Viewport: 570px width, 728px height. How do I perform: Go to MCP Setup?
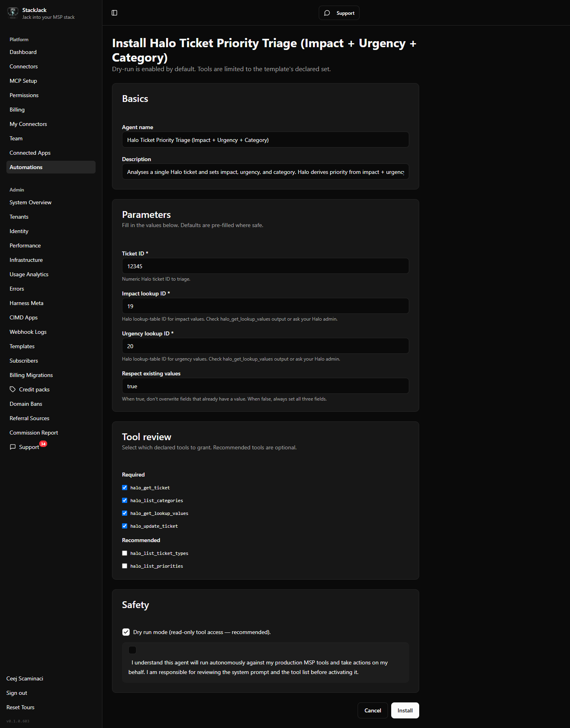pos(51,81)
